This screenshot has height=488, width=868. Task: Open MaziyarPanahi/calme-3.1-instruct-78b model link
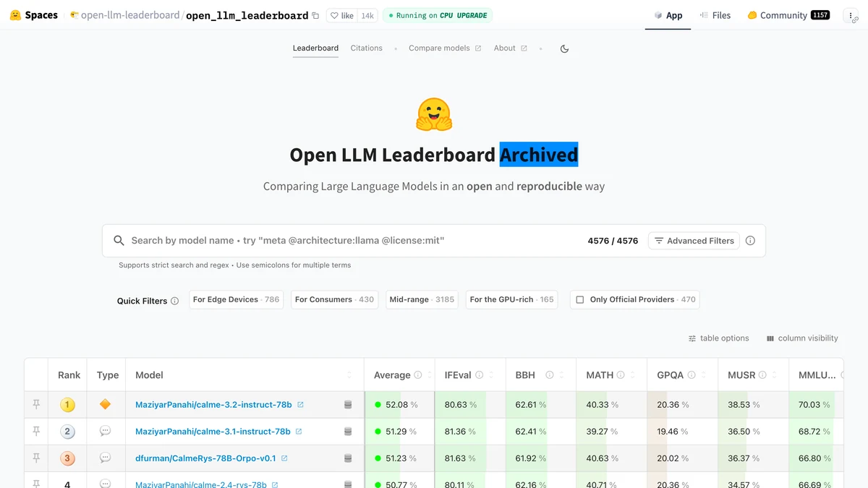(213, 432)
